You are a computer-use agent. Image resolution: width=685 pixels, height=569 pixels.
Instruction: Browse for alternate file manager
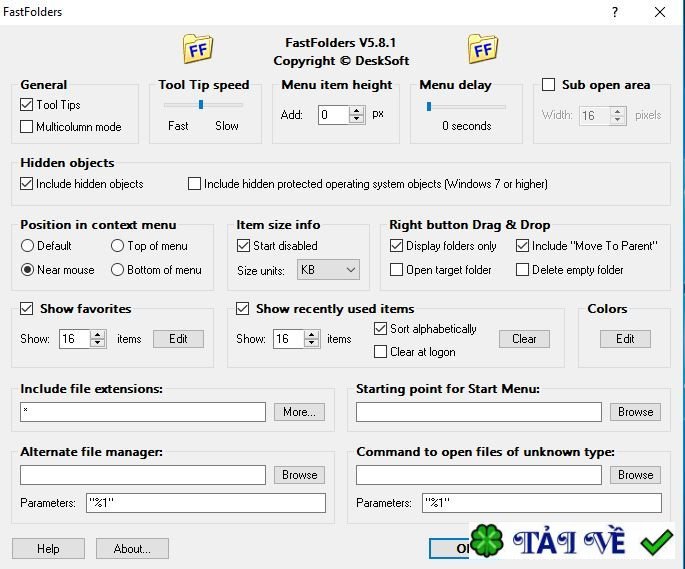[x=299, y=475]
